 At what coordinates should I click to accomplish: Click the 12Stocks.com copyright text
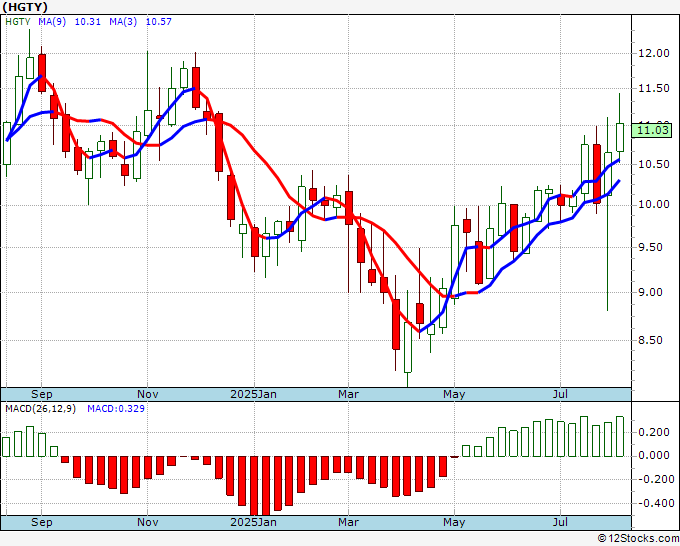pyautogui.click(x=638, y=539)
